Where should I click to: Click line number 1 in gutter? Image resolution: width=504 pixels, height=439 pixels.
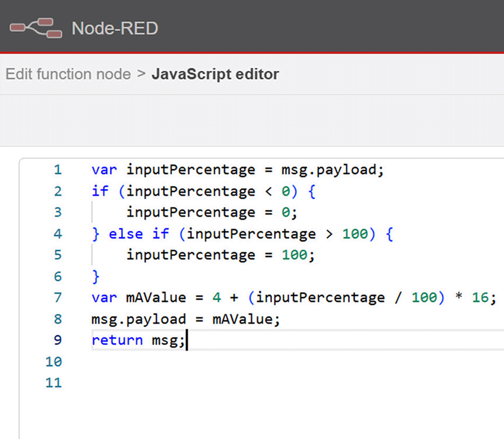(x=58, y=170)
